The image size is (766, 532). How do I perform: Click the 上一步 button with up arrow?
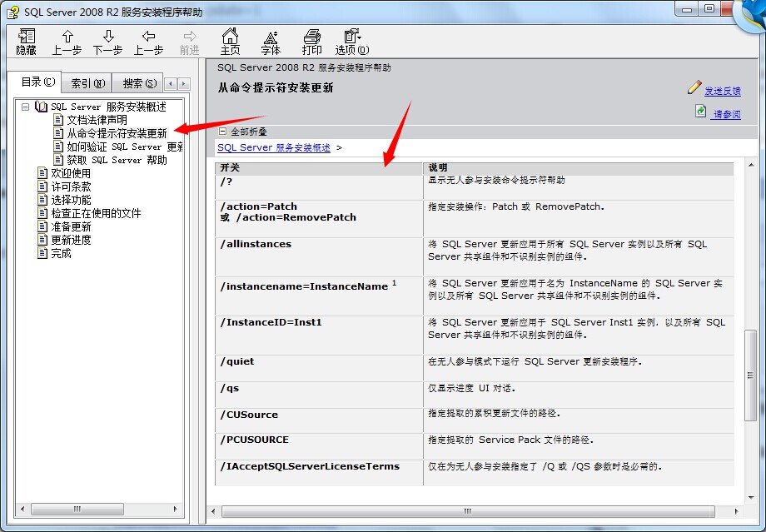[x=67, y=42]
